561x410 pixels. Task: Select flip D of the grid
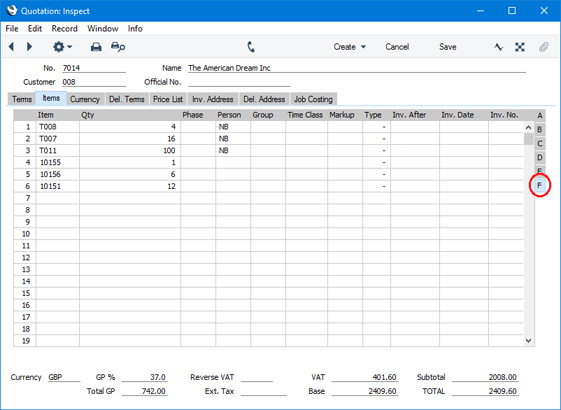coord(540,157)
